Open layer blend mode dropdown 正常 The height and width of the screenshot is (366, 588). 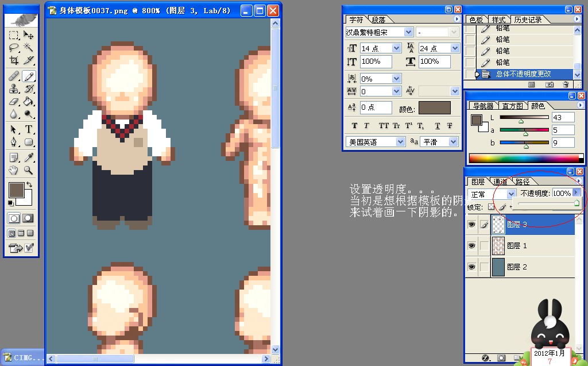[510, 194]
